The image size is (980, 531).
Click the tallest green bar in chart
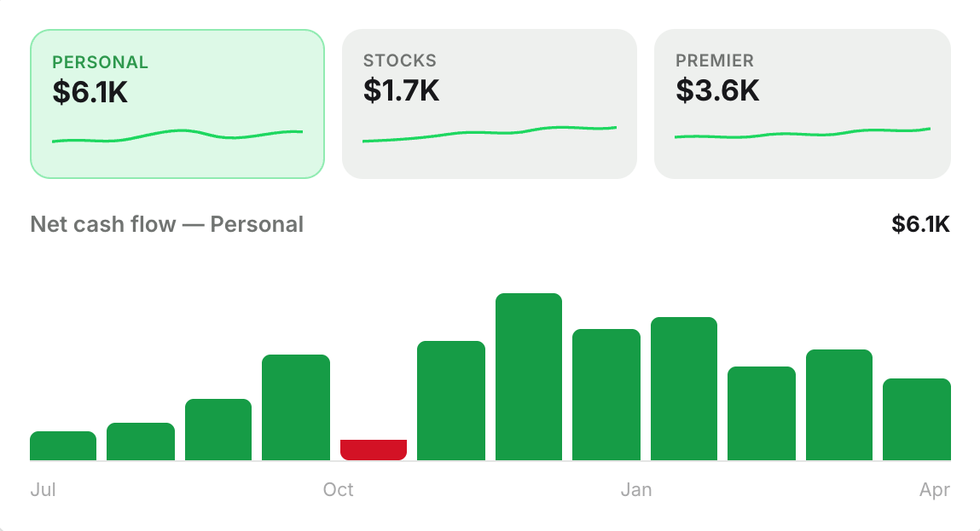529,377
